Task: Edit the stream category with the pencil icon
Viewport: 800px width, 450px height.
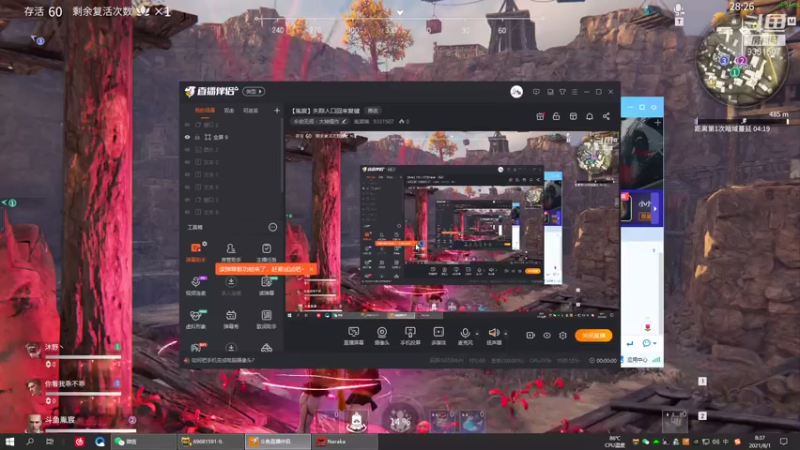Action: click(344, 121)
